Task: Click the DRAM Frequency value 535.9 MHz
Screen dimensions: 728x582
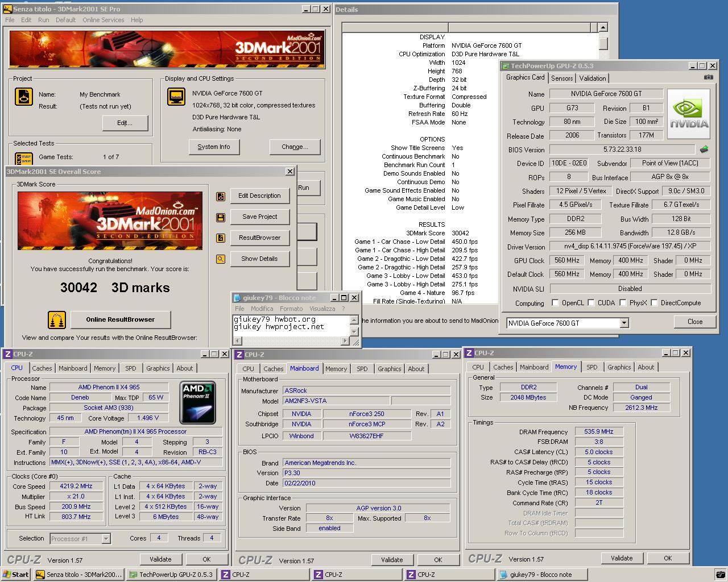Action: (x=599, y=432)
